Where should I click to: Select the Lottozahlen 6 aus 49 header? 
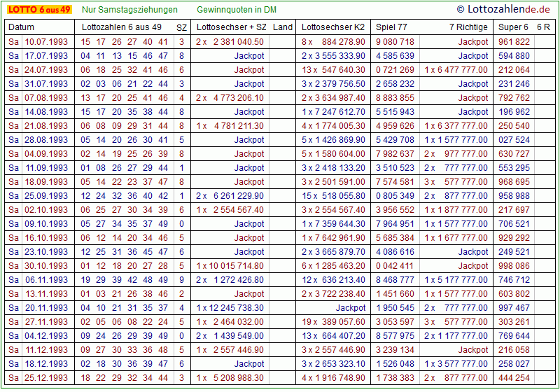pos(122,27)
